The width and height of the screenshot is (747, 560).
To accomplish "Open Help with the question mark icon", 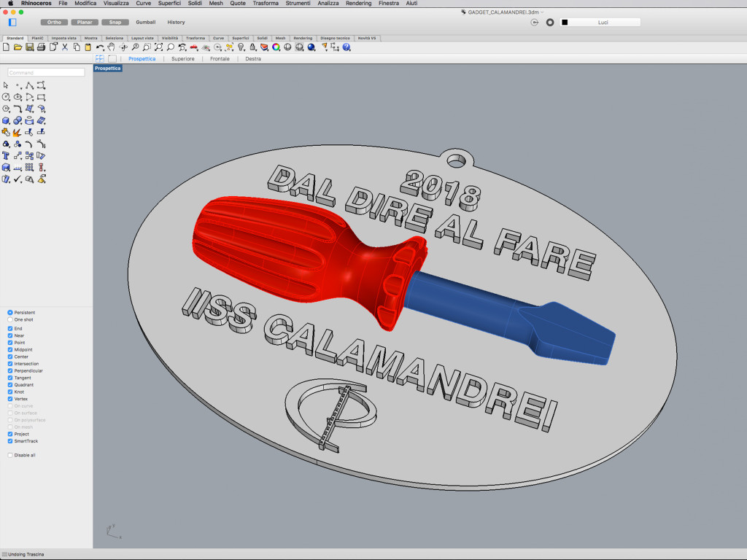I will tap(347, 47).
